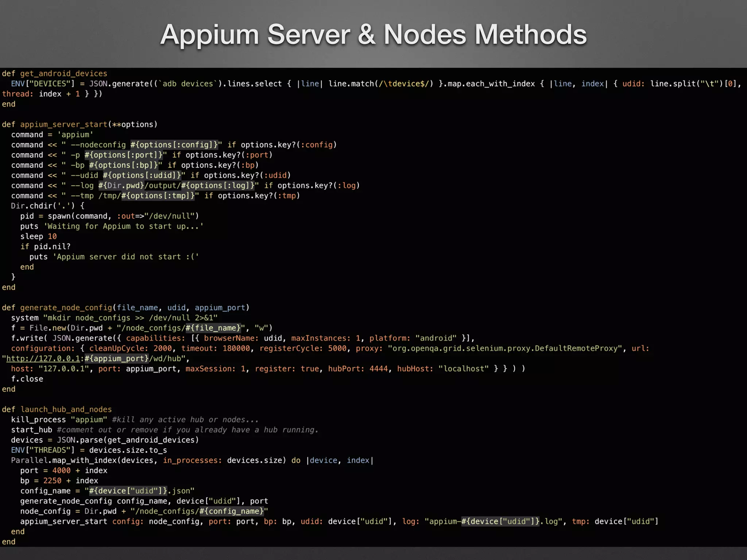The image size is (747, 560).
Task: Click the '--nodeconfig' command line
Action: point(174,145)
